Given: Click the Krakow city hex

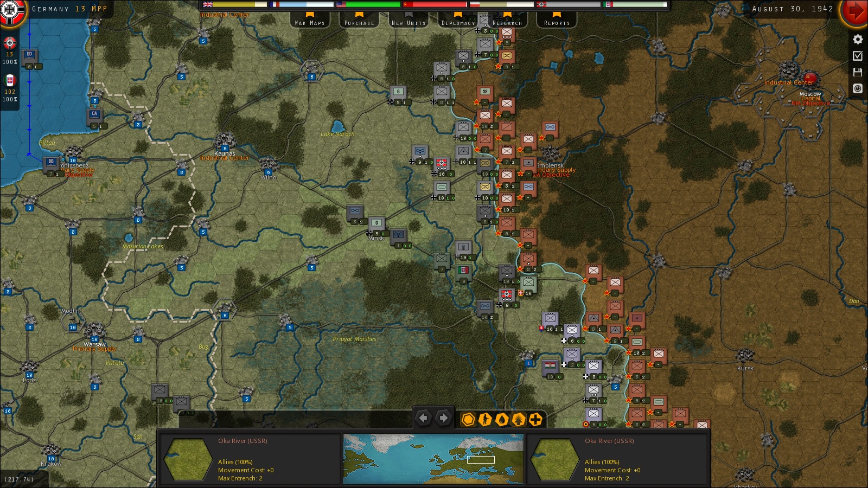Looking at the screenshot, I should click(x=51, y=451).
